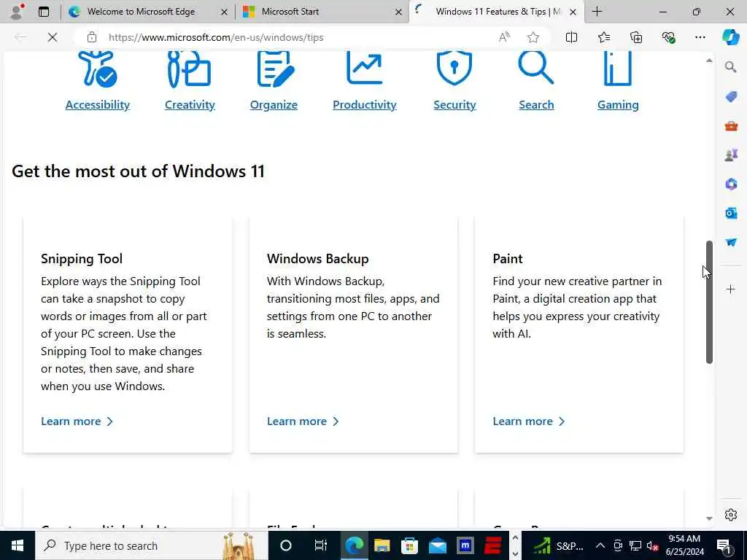Open the muted volume tray icon
Viewport: 747px width, 560px height.
[x=653, y=545]
